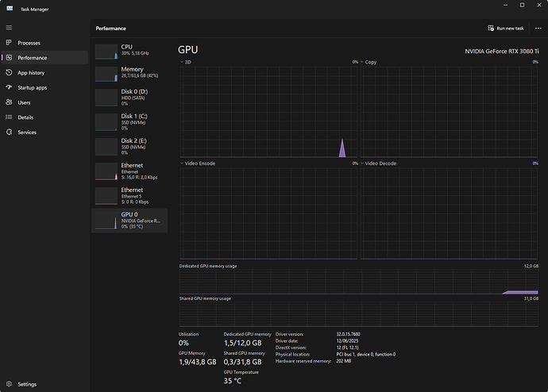This screenshot has width=548, height=392.
Task: Click the Dedicated GPU memory 1,5/12,0 GB value
Action: 242,343
